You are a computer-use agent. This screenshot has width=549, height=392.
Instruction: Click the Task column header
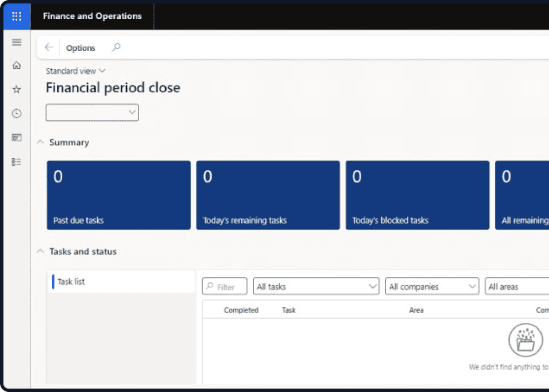289,310
